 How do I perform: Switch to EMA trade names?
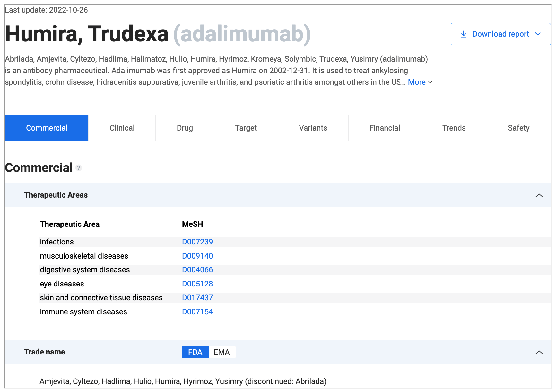click(222, 352)
